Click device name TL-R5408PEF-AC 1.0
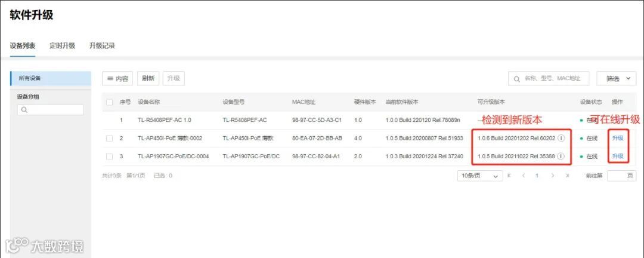The height and width of the screenshot is (258, 644). [165, 120]
